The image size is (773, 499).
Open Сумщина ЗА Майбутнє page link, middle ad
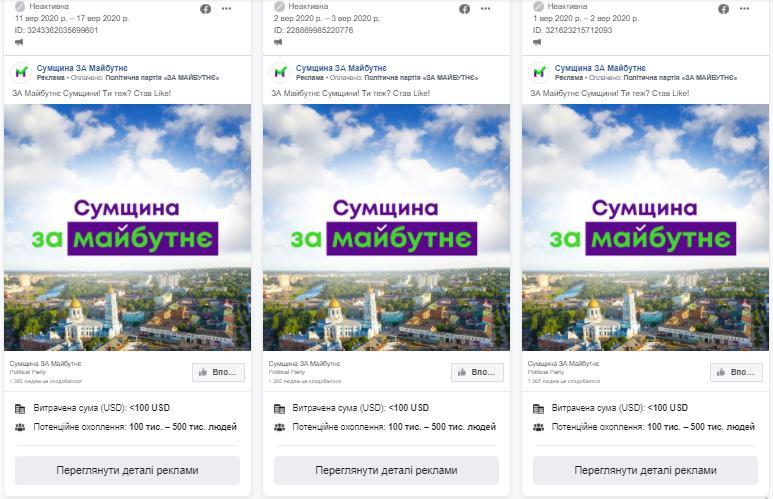point(341,68)
